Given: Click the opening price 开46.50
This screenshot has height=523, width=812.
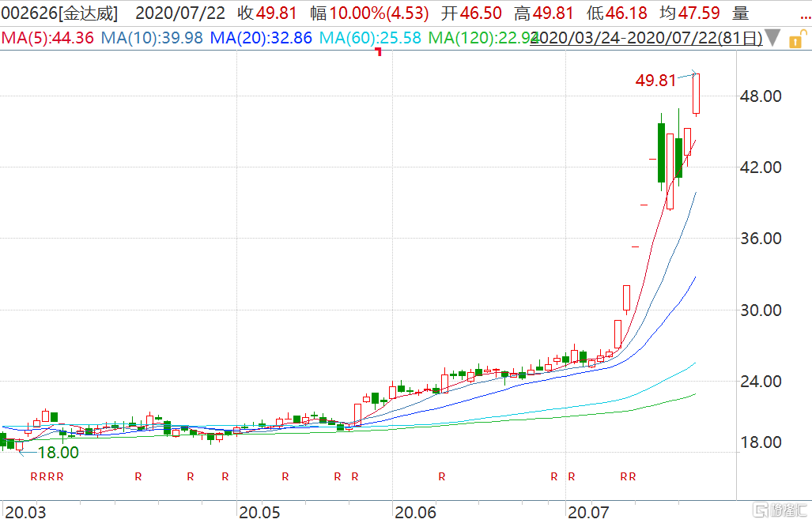Looking at the screenshot, I should coord(471,13).
